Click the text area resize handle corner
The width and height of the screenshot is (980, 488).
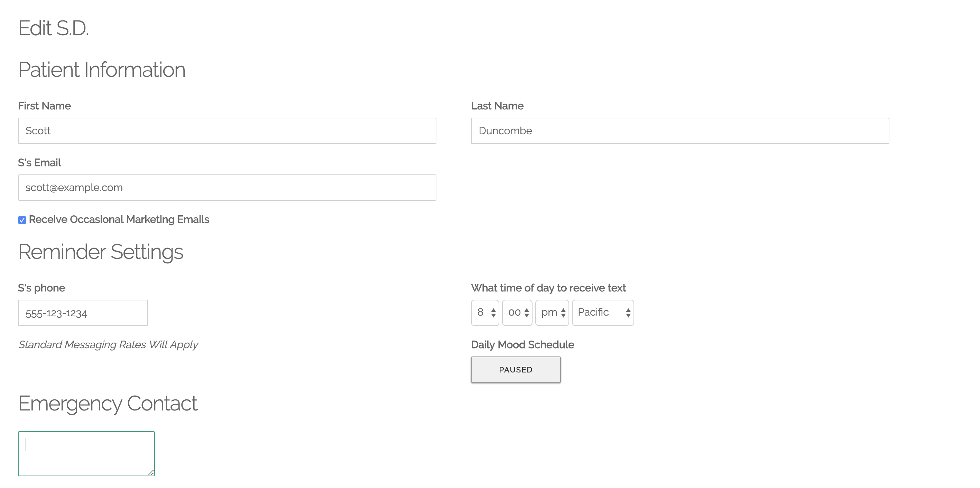151,472
